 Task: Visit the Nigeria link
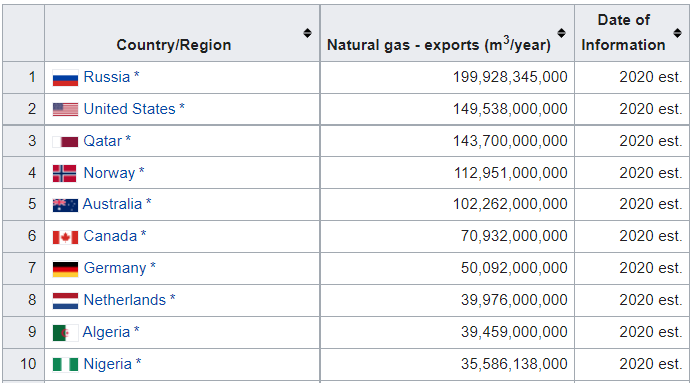[108, 364]
